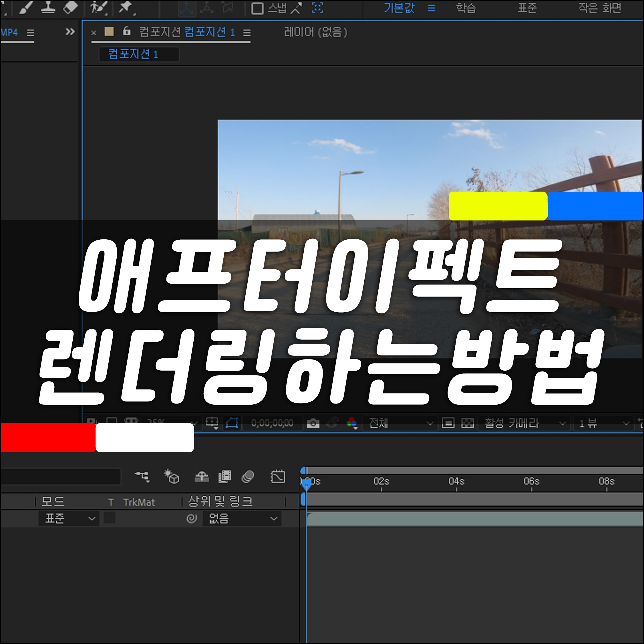
Task: Select the Brush tool
Action: (25, 7)
